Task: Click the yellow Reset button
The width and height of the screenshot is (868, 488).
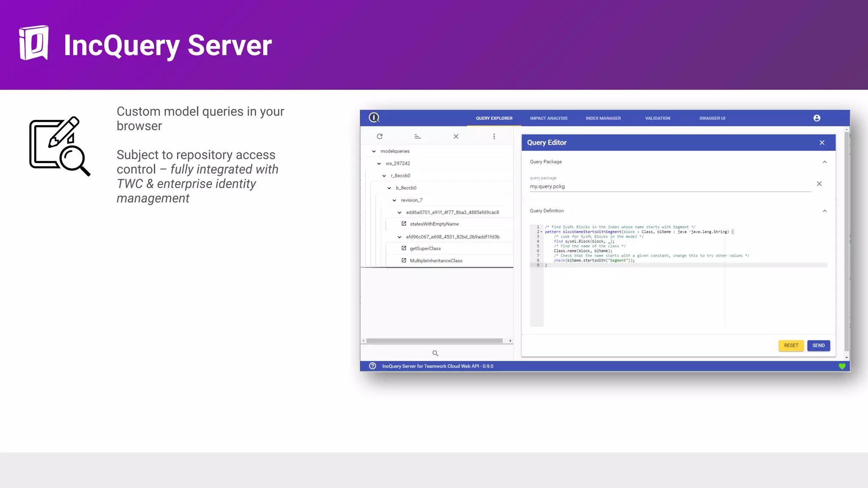Action: (791, 346)
